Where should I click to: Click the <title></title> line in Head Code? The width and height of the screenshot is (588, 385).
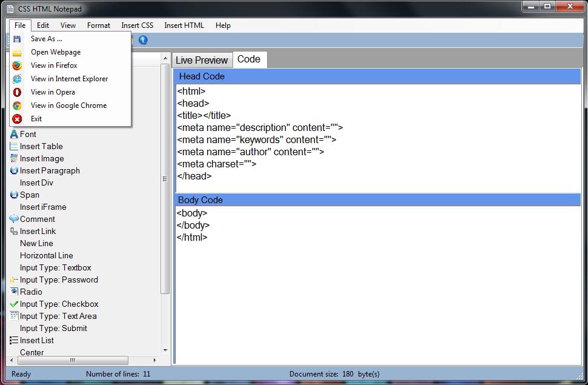tap(204, 115)
